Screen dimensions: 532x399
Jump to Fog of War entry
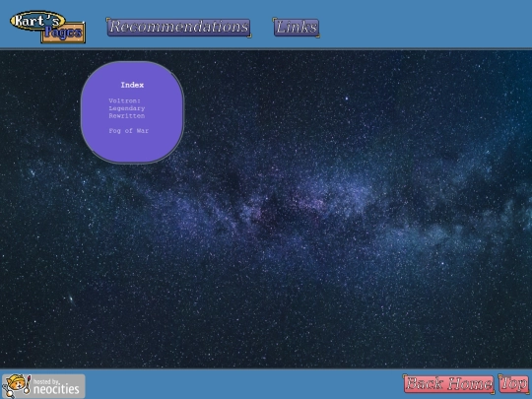[x=129, y=131]
